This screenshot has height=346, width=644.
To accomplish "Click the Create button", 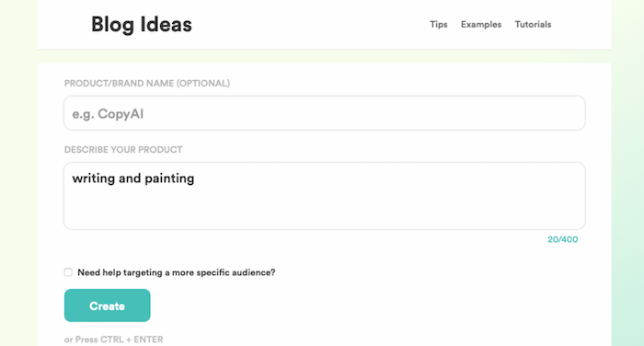I will click(108, 306).
